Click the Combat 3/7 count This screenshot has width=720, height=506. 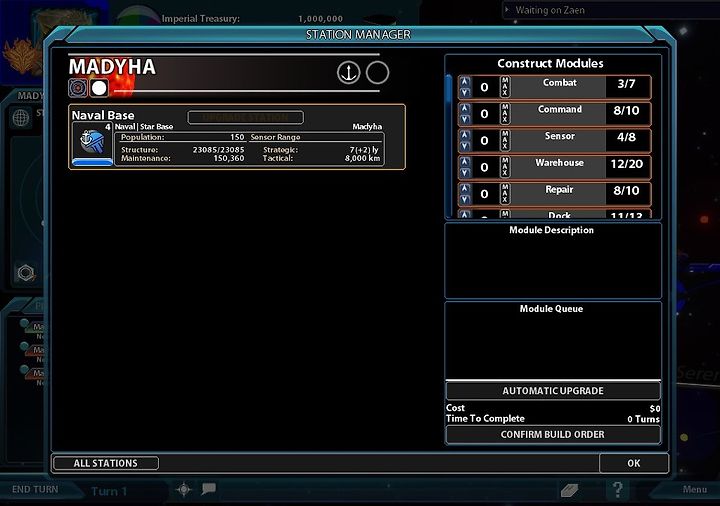[x=626, y=84]
